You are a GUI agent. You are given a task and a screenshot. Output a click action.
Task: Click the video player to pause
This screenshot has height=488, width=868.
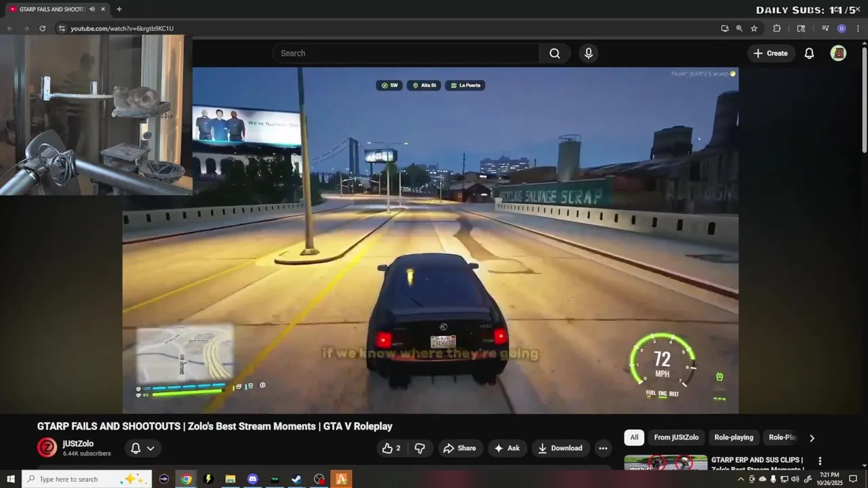click(x=430, y=240)
